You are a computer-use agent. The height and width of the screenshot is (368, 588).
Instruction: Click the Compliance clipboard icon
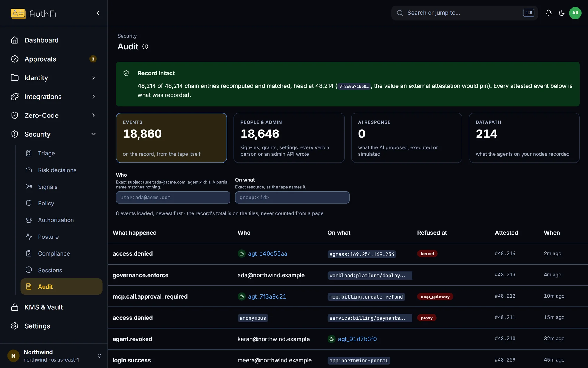pos(29,253)
